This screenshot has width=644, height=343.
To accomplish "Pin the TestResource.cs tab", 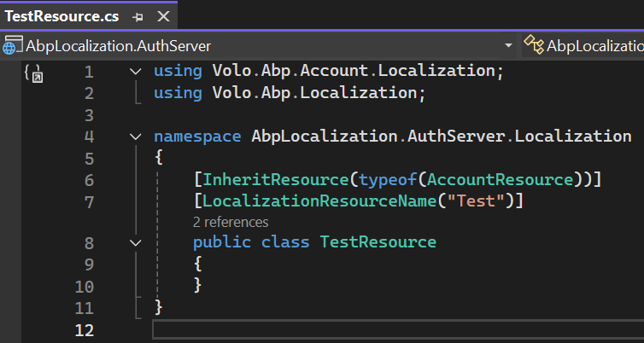I will click(138, 16).
